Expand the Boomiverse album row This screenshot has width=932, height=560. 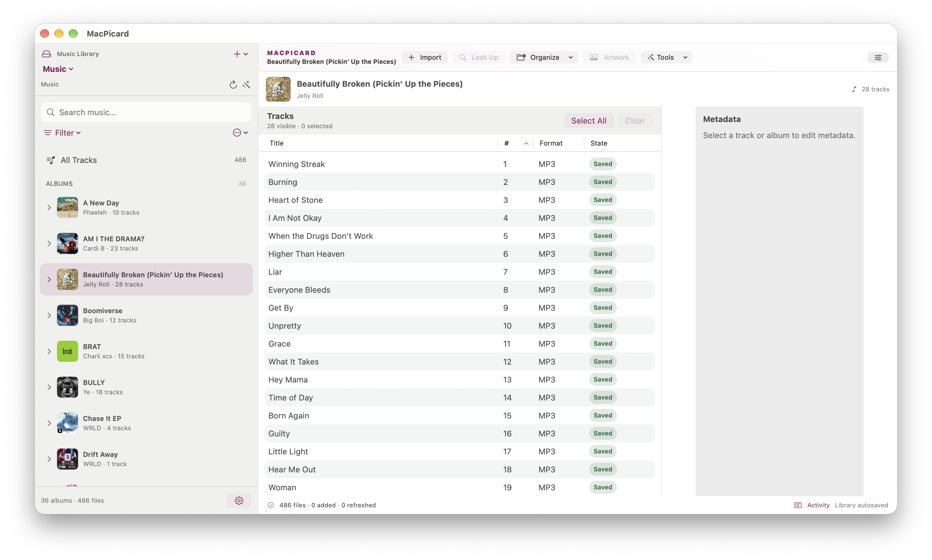point(49,316)
